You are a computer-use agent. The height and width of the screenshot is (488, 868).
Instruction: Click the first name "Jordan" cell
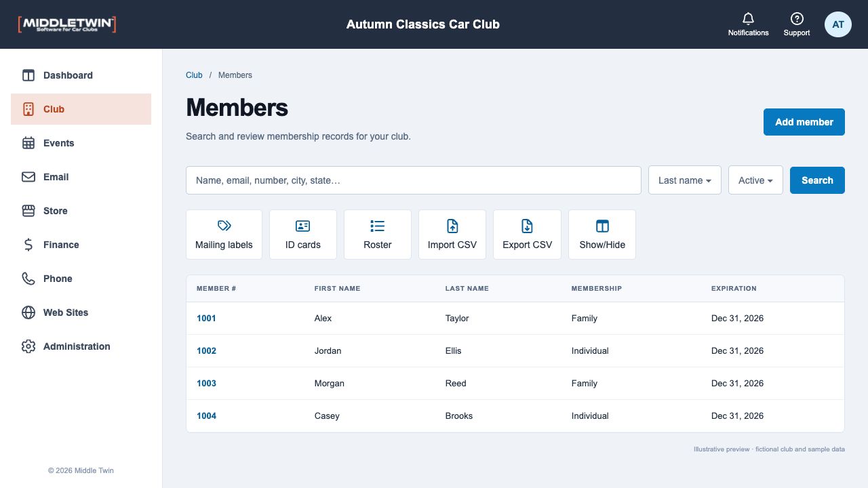click(x=328, y=350)
